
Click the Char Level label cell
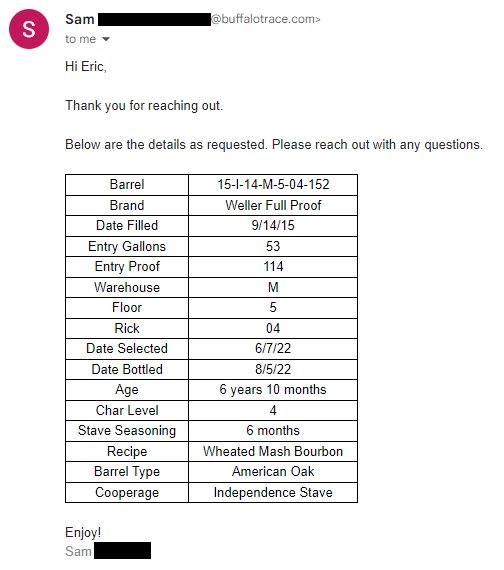tap(127, 410)
